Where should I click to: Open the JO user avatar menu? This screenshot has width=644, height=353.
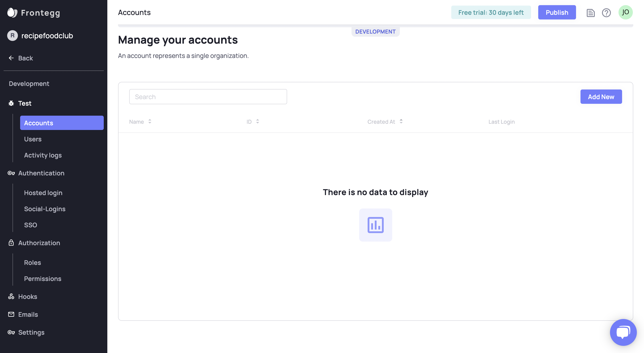point(625,12)
